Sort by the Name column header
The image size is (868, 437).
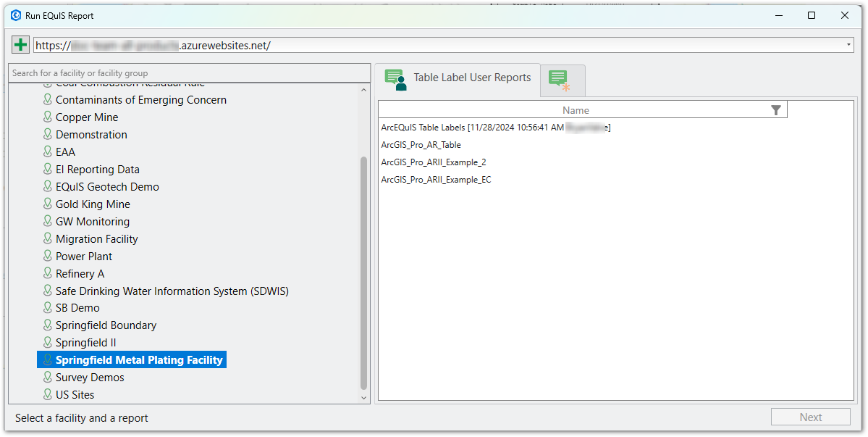pyautogui.click(x=576, y=110)
